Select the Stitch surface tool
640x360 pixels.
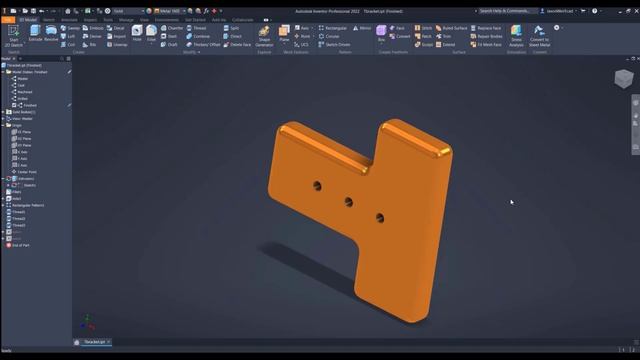tap(423, 28)
